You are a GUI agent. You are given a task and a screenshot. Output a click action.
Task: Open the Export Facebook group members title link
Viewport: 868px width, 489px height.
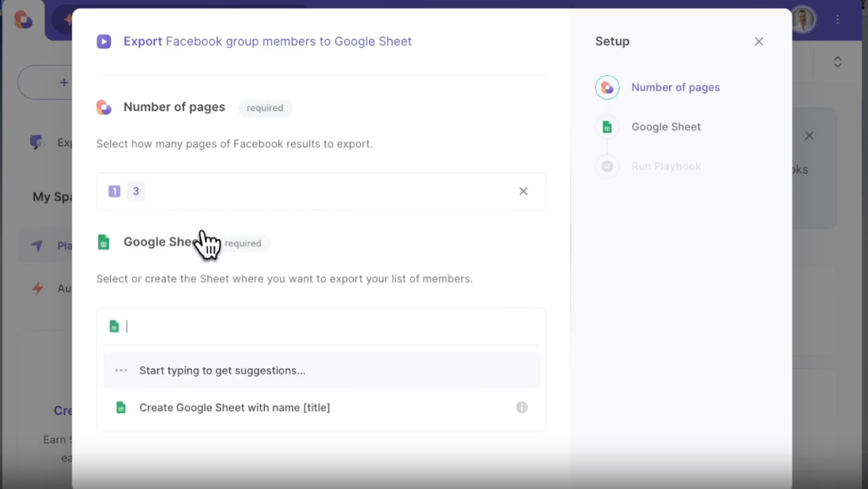click(x=268, y=41)
